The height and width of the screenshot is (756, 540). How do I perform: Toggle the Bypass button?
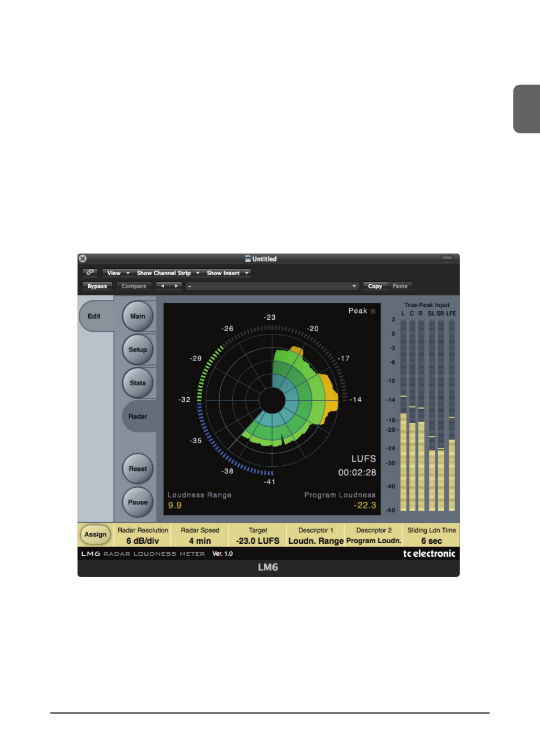97,286
